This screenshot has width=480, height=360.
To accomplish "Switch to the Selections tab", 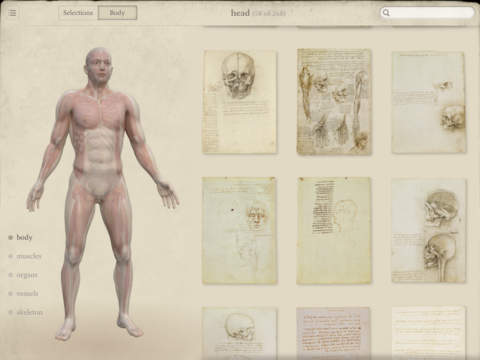I will pyautogui.click(x=78, y=13).
